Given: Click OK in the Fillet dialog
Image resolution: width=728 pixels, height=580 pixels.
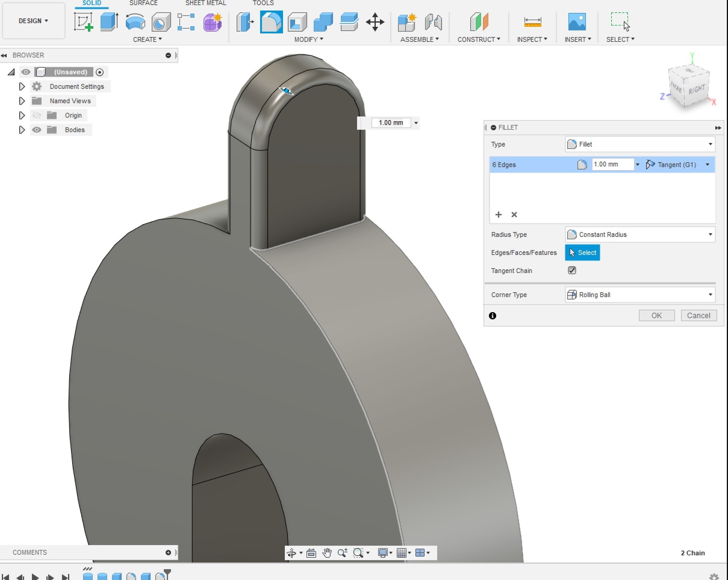Looking at the screenshot, I should coord(657,316).
